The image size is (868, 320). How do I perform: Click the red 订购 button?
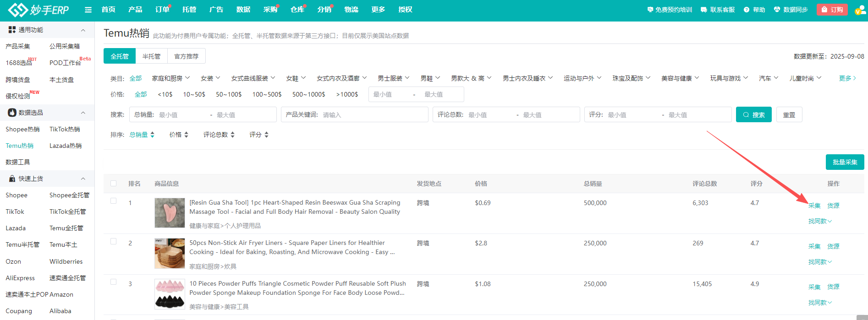pyautogui.click(x=832, y=10)
